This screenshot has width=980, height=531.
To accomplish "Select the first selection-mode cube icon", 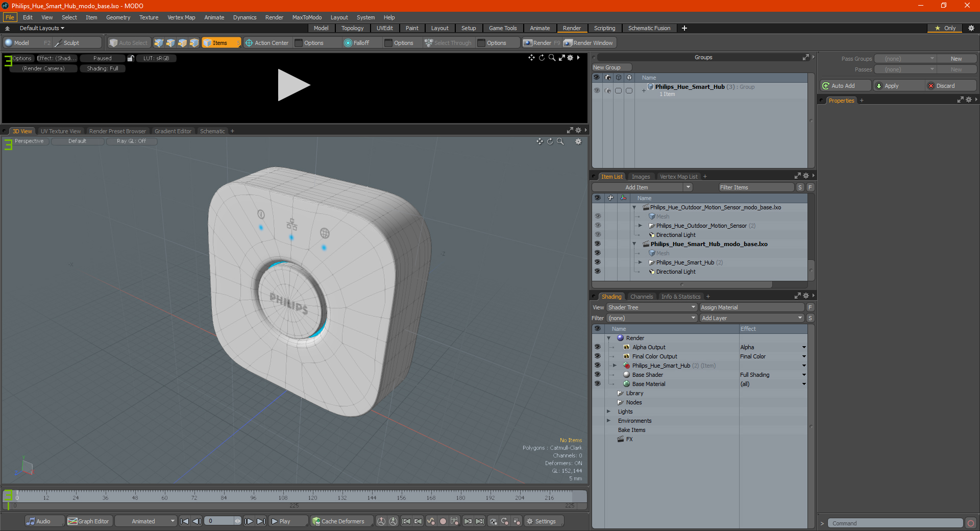I will click(x=159, y=43).
